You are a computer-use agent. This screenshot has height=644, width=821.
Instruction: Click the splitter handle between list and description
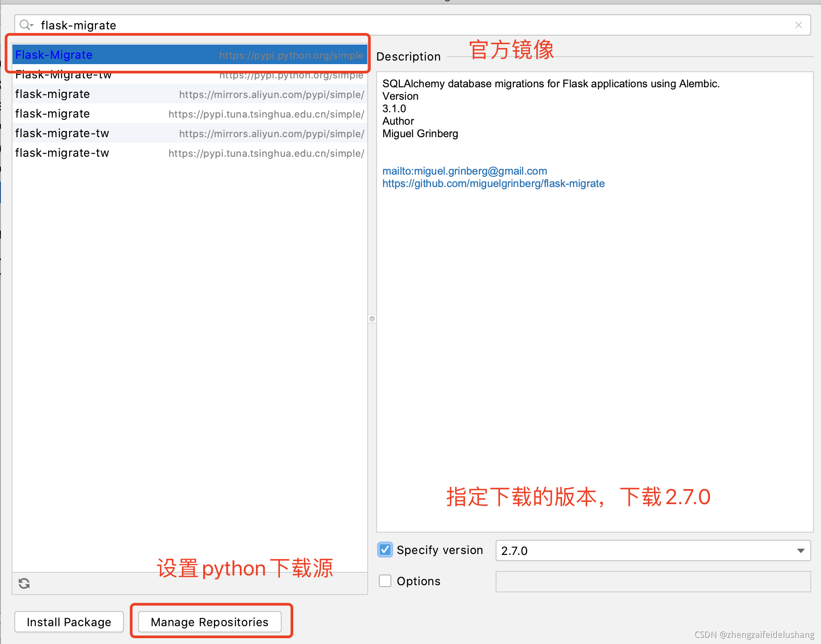[x=372, y=319]
